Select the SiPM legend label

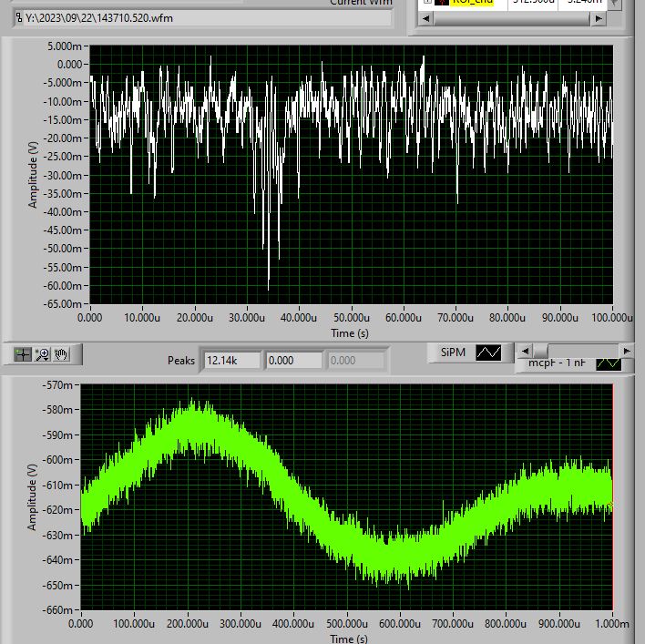(452, 353)
